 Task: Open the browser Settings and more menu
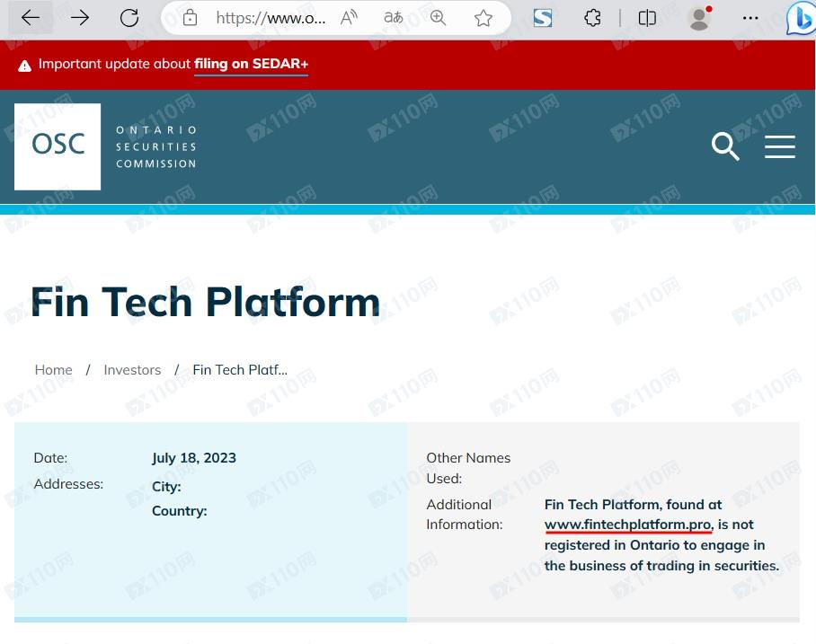click(x=750, y=18)
